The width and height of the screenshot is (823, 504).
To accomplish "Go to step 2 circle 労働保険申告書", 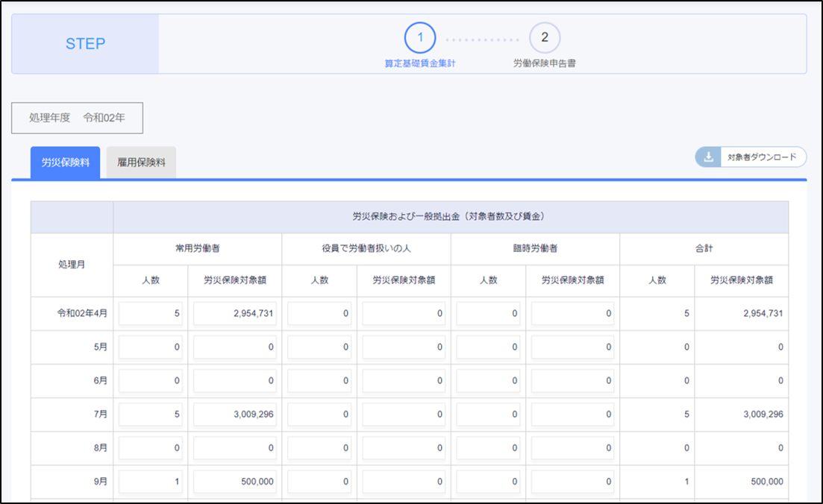I will point(545,37).
